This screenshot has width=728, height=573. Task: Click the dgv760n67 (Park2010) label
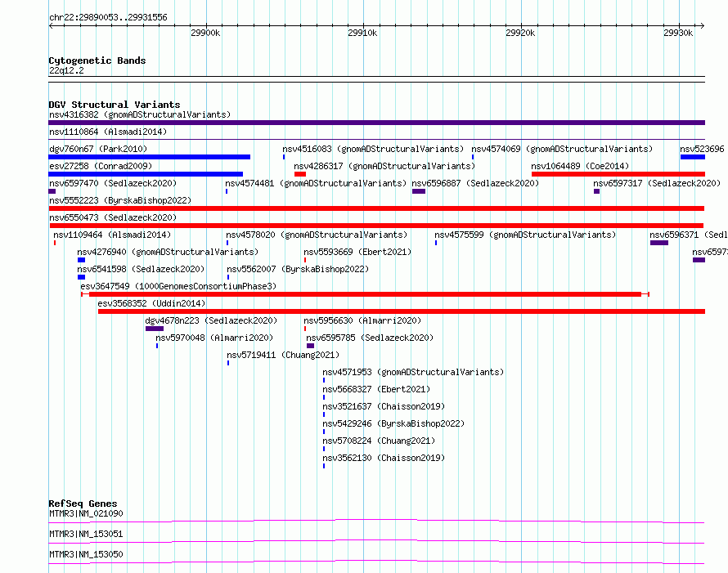(x=98, y=149)
